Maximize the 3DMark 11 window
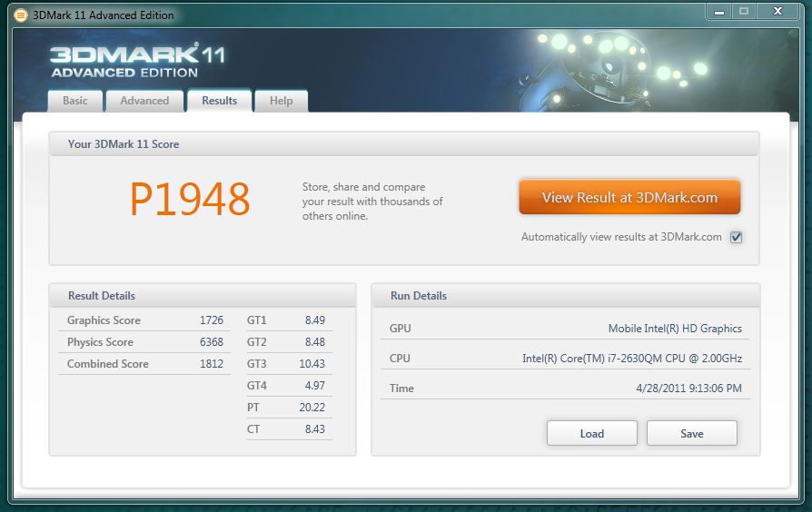This screenshot has height=512, width=812. pyautogui.click(x=744, y=12)
